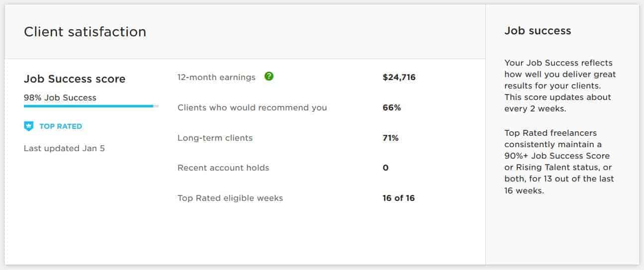Click the 12-month earnings label
This screenshot has height=270, width=644.
coord(216,77)
